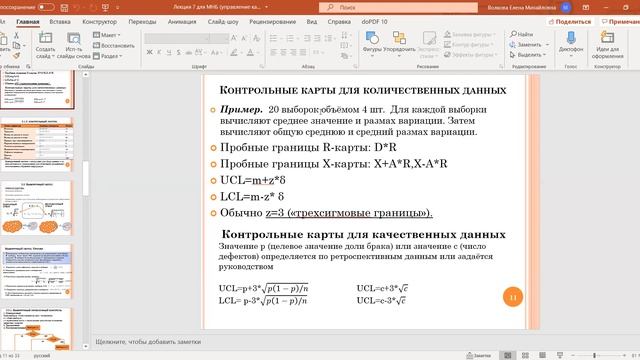Click Increase Font Size icon
The height and width of the screenshot is (360, 640).
point(234,38)
